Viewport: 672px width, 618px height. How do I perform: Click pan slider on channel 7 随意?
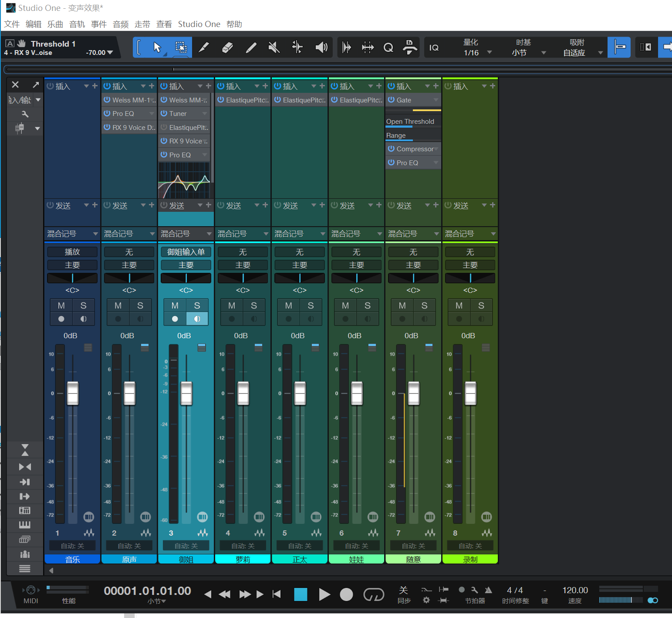click(x=413, y=278)
